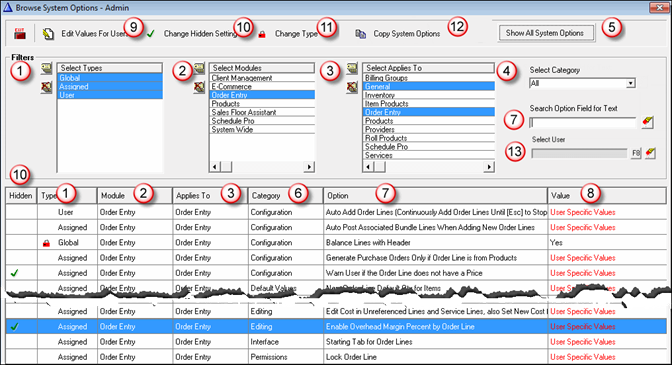Click Show All System Options button
This screenshot has height=365, width=672.
(546, 33)
